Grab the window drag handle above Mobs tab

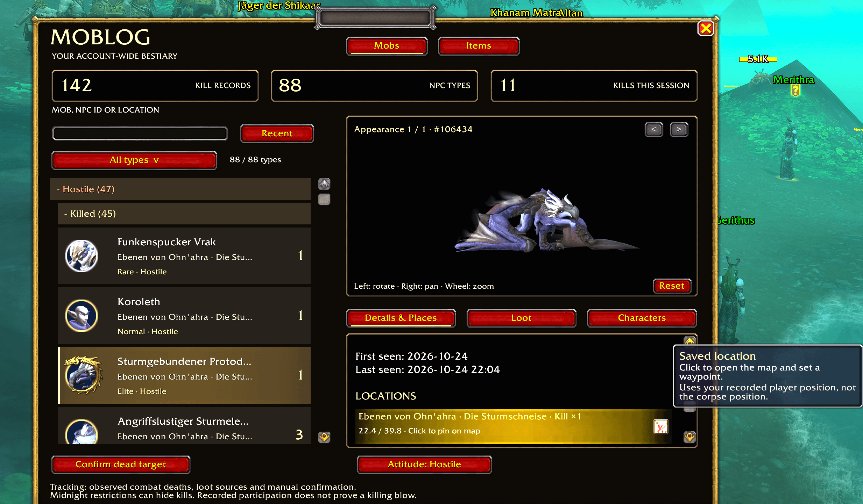(375, 17)
